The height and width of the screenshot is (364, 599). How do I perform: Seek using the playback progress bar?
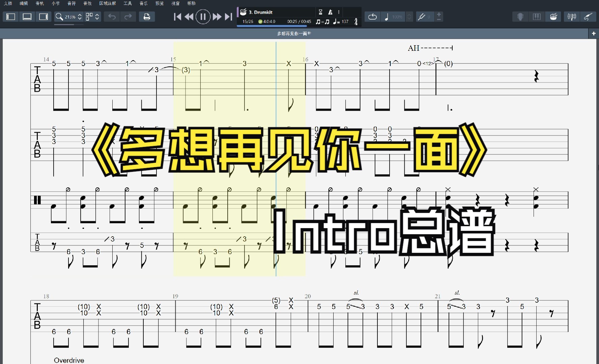(299, 26)
